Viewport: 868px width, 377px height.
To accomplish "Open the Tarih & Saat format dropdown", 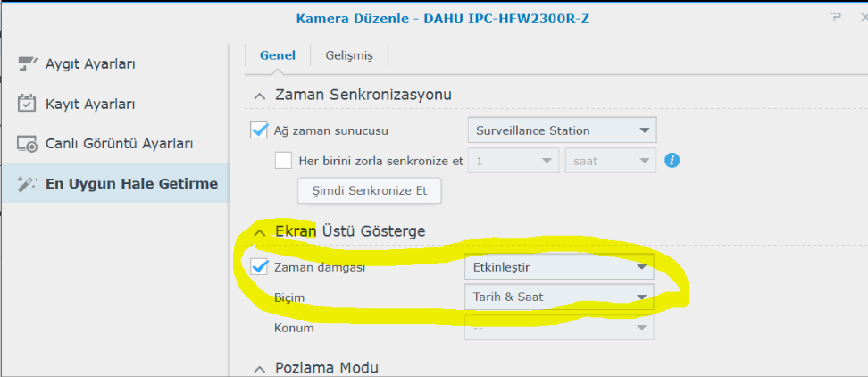I will click(x=559, y=297).
